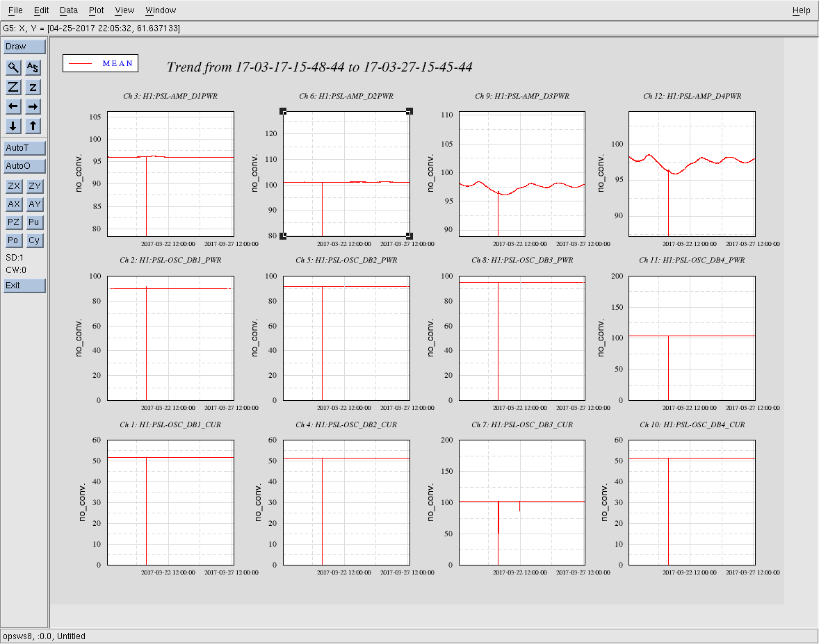
Task: Click the AutoO button
Action: tap(24, 166)
